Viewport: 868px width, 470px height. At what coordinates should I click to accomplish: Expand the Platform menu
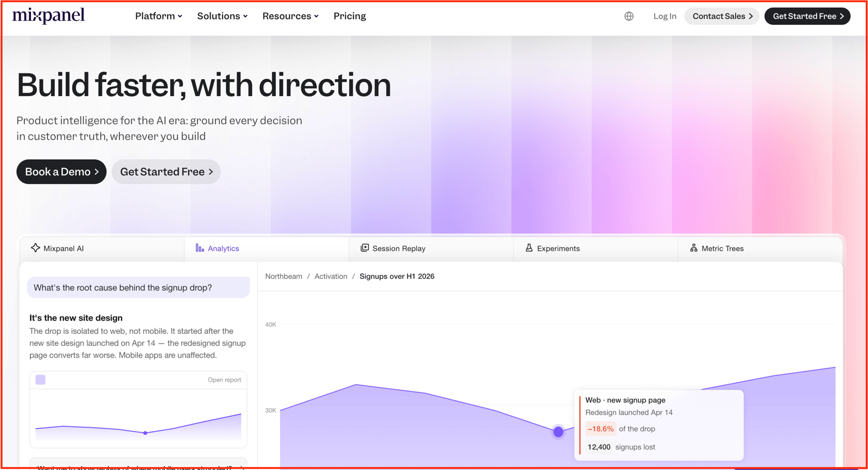[158, 16]
